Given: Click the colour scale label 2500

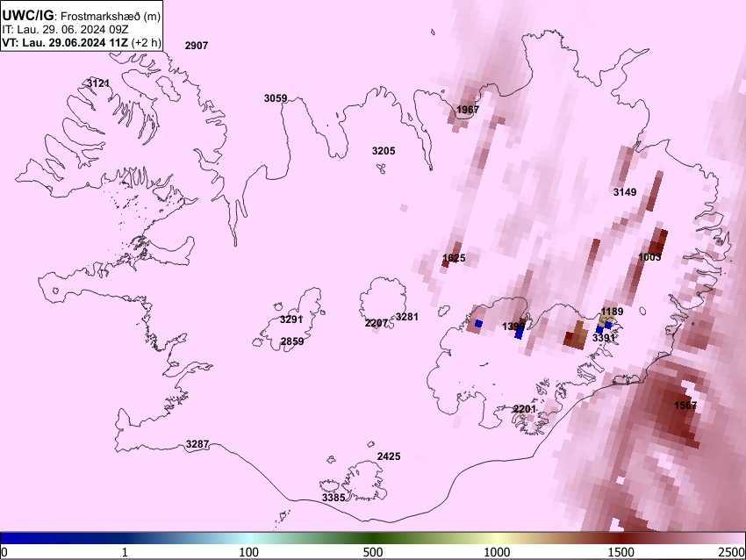Looking at the screenshot, I should tap(732, 552).
